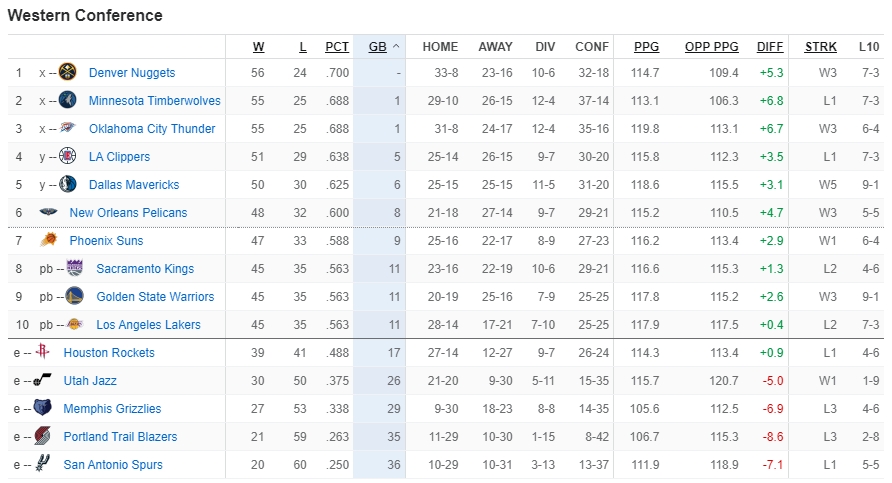Click the Houston Rockets logo icon
This screenshot has height=483, width=892.
(x=43, y=352)
